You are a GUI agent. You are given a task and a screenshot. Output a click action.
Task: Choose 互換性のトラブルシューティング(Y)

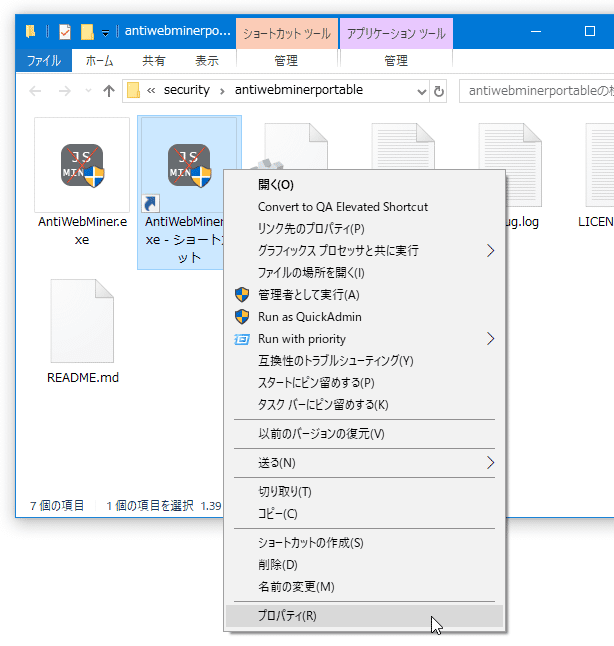point(364,361)
